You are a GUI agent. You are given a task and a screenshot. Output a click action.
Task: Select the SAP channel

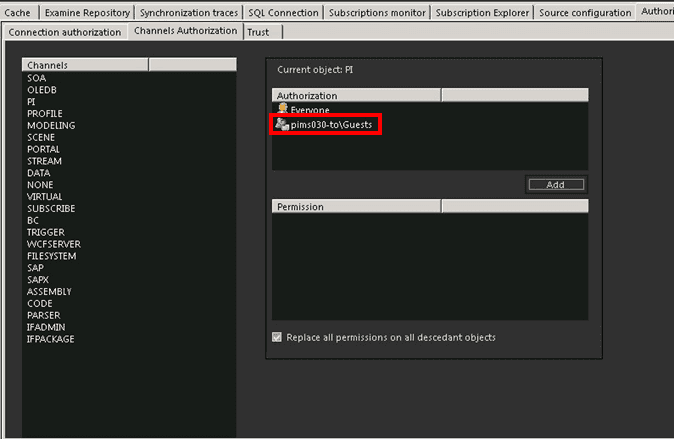point(35,268)
